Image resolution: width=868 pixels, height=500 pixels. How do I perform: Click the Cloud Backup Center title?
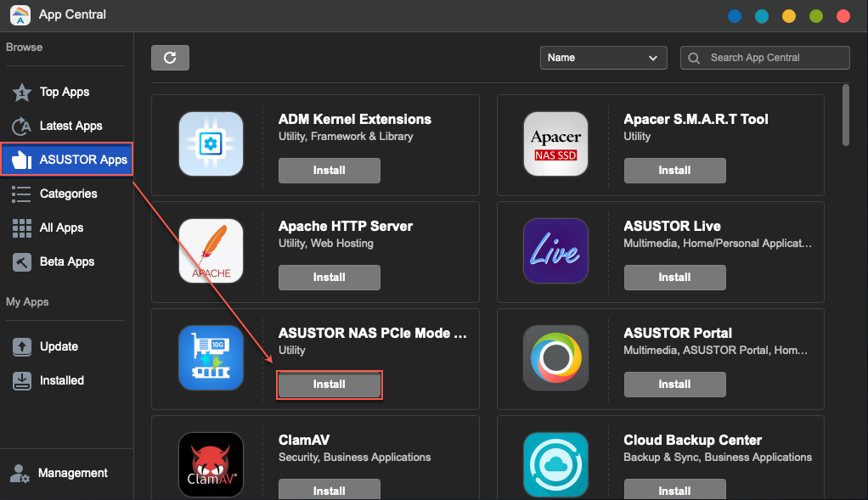pyautogui.click(x=692, y=441)
